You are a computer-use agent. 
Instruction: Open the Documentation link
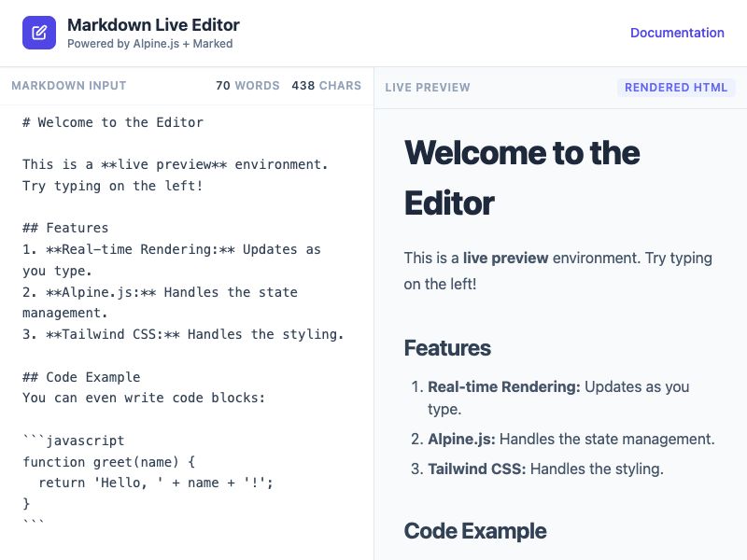click(x=677, y=33)
